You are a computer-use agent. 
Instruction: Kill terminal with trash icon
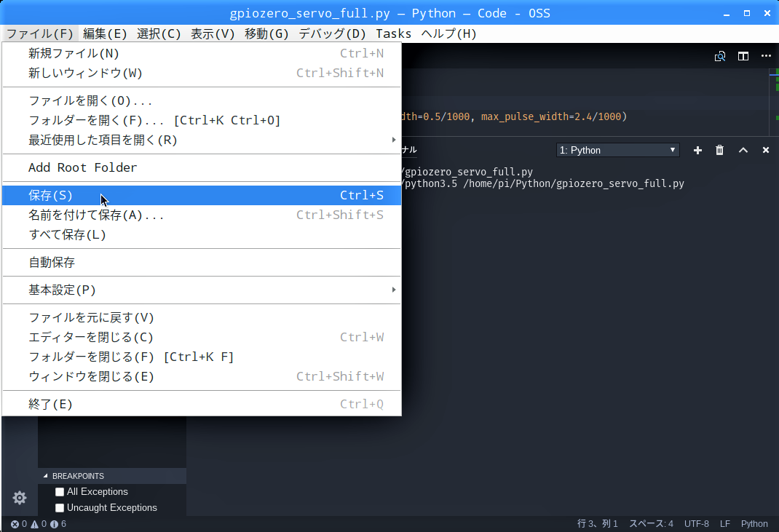719,150
